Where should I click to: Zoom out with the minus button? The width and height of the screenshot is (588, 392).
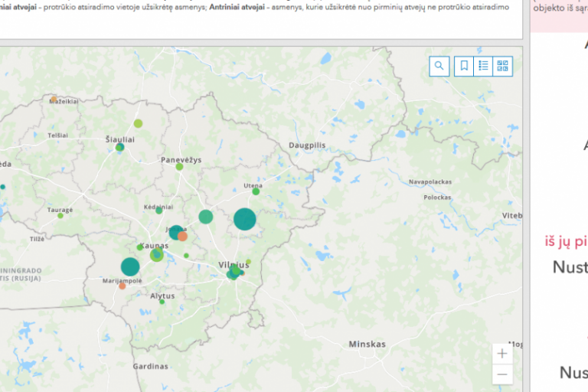[502, 374]
